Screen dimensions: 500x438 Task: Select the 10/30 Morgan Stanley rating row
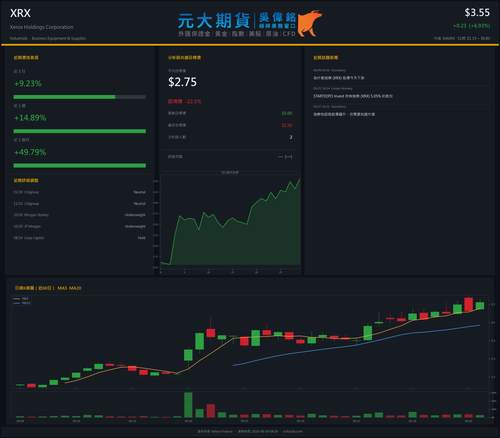80,215
